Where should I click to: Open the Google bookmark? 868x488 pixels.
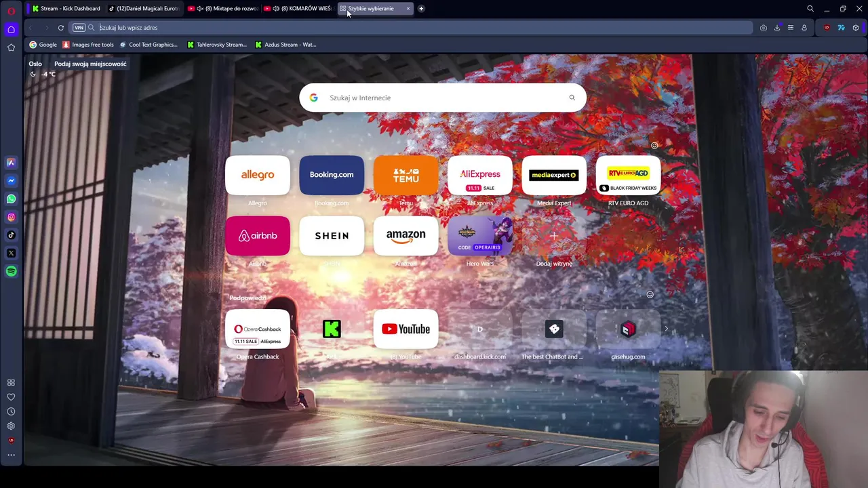43,45
